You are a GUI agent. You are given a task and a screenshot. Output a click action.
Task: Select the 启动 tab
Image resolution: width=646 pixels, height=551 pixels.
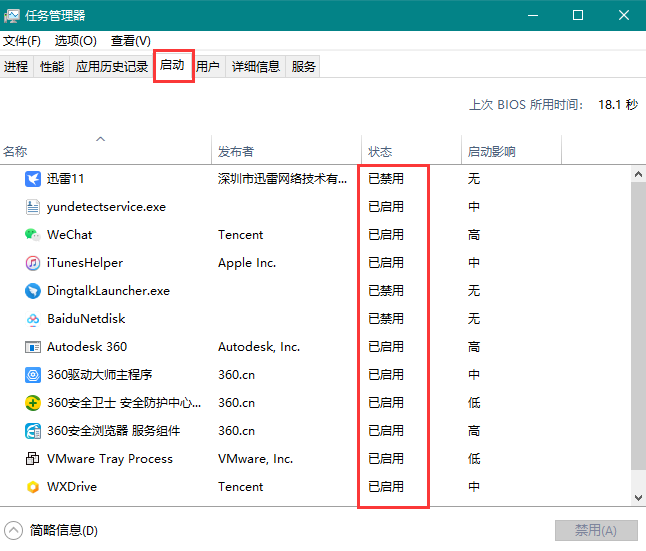172,65
